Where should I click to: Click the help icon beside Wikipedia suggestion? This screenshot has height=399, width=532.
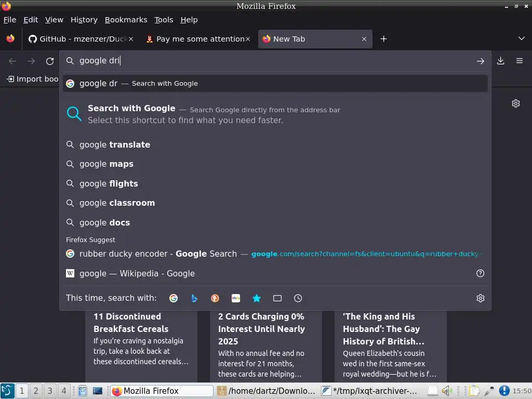(480, 273)
